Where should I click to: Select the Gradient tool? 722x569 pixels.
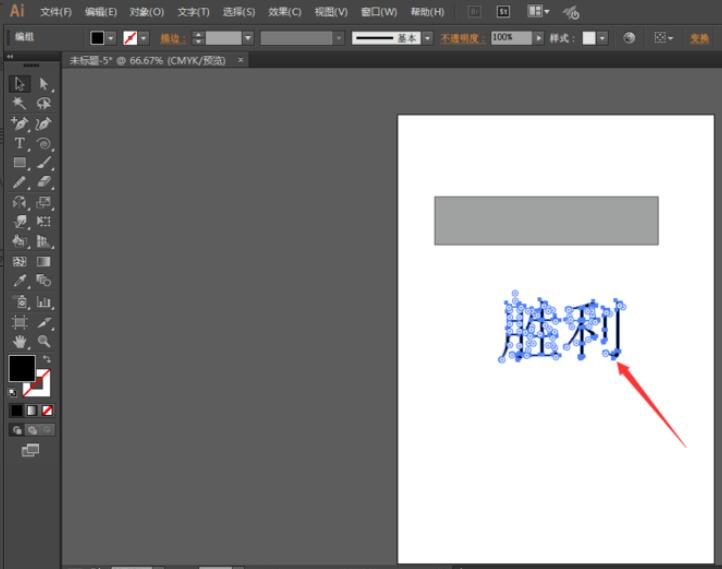pos(44,261)
